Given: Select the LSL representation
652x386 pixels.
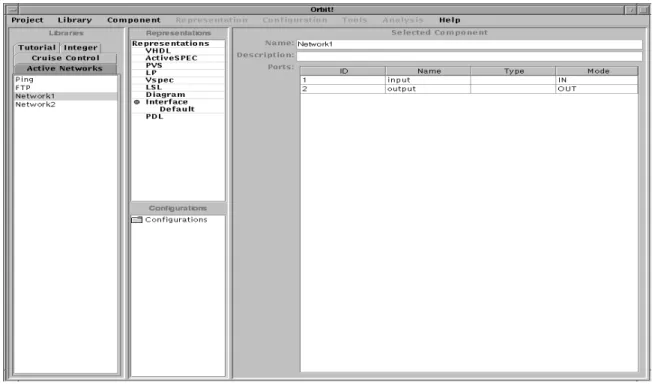Looking at the screenshot, I should click(x=153, y=87).
